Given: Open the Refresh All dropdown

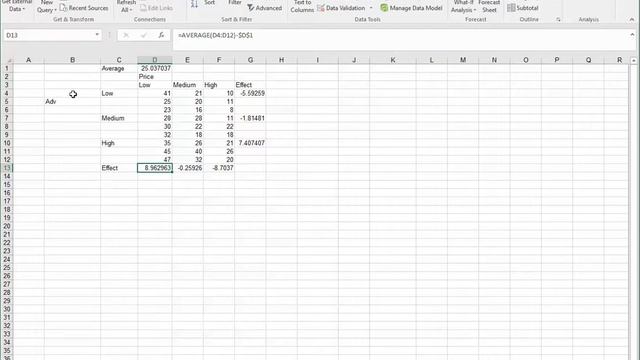Looking at the screenshot, I should [126, 6].
